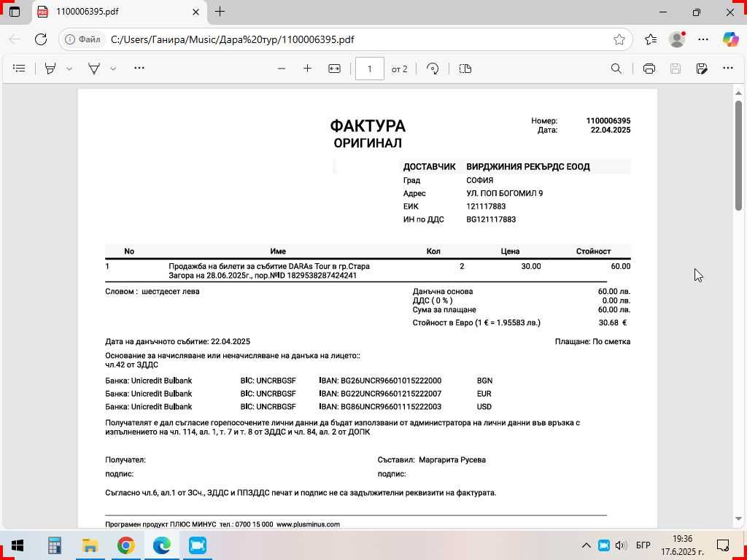Rotate the PDF page
Image resolution: width=747 pixels, height=560 pixels.
coord(433,69)
